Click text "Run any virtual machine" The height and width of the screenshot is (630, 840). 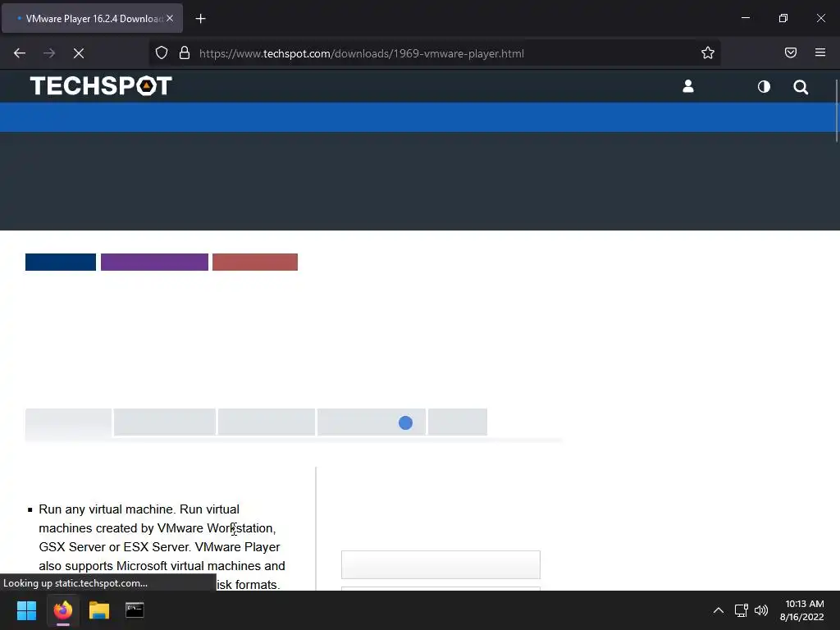106,509
